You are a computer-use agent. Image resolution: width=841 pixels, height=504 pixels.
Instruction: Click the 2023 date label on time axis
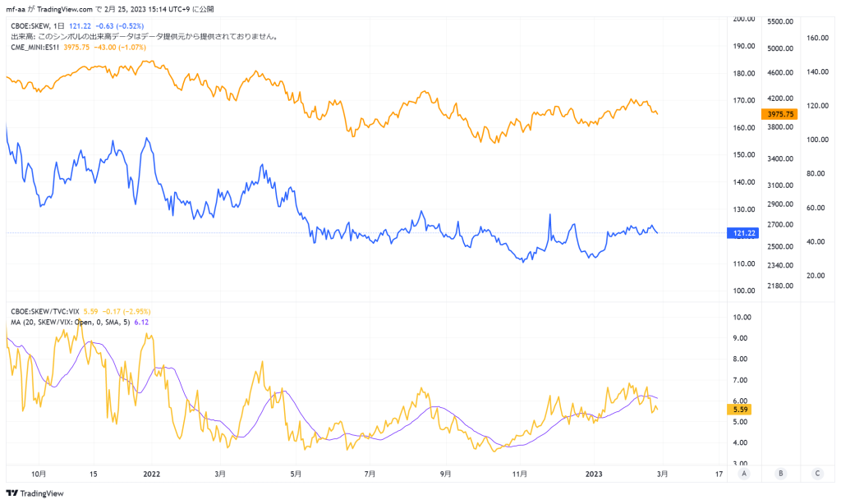point(594,474)
